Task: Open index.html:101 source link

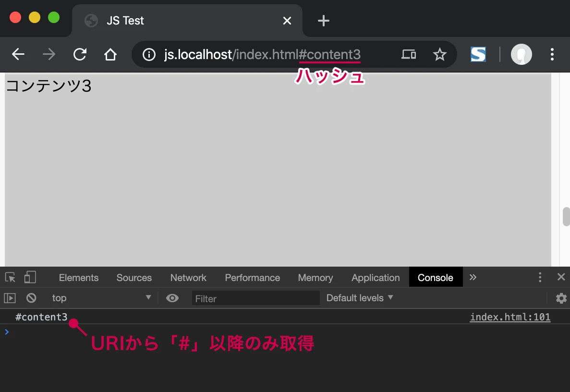Action: 509,317
